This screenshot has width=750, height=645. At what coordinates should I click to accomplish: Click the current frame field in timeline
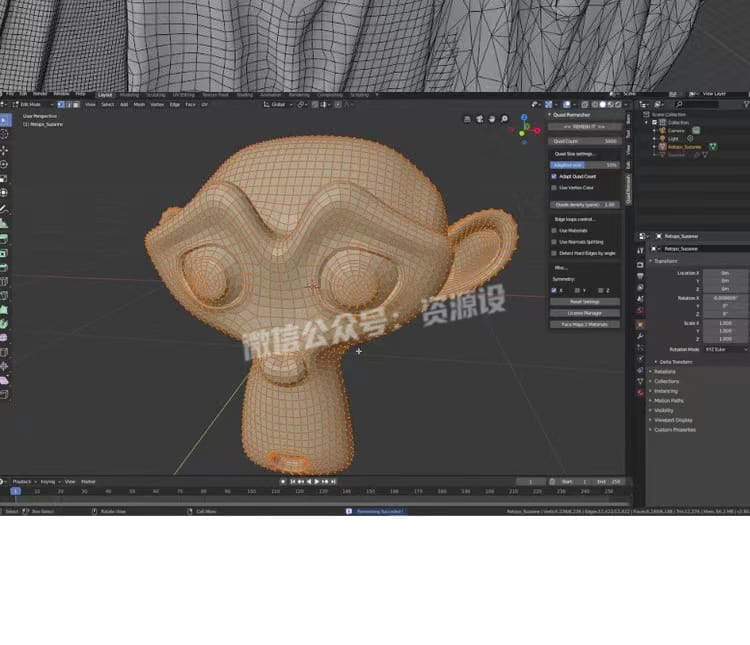pyautogui.click(x=530, y=481)
